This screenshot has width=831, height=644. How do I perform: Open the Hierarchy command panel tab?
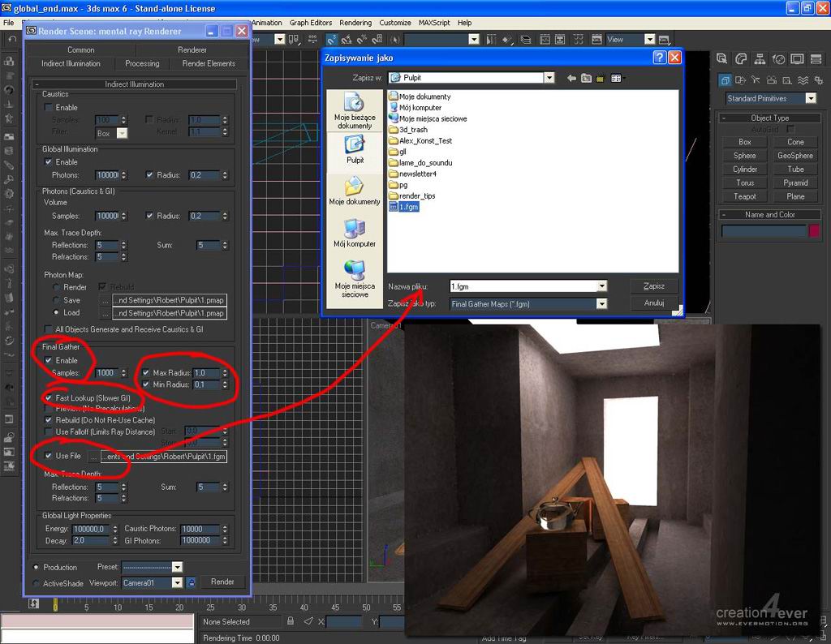pyautogui.click(x=760, y=59)
